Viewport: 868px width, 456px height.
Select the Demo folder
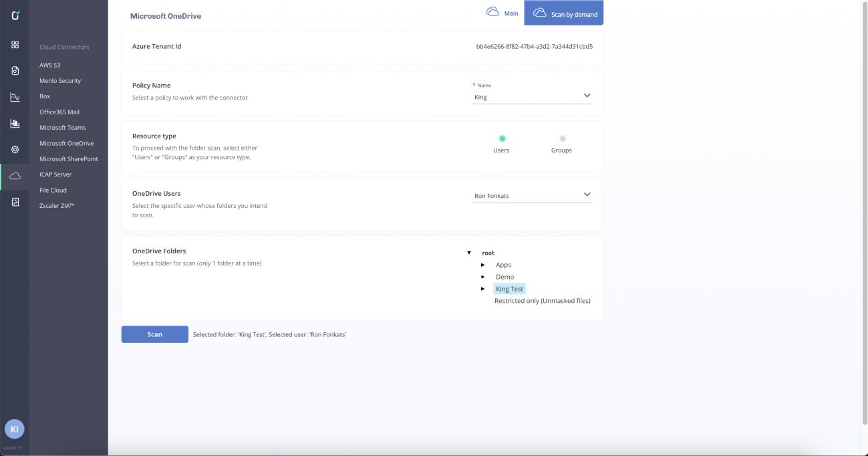pos(505,277)
